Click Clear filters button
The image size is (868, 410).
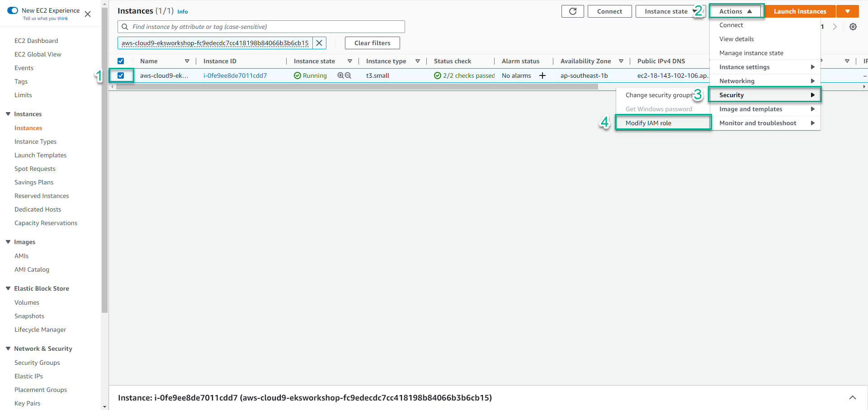point(372,43)
